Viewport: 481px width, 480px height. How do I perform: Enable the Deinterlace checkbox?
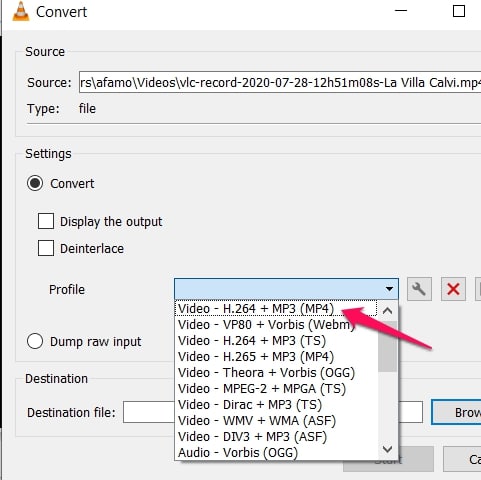(46, 248)
